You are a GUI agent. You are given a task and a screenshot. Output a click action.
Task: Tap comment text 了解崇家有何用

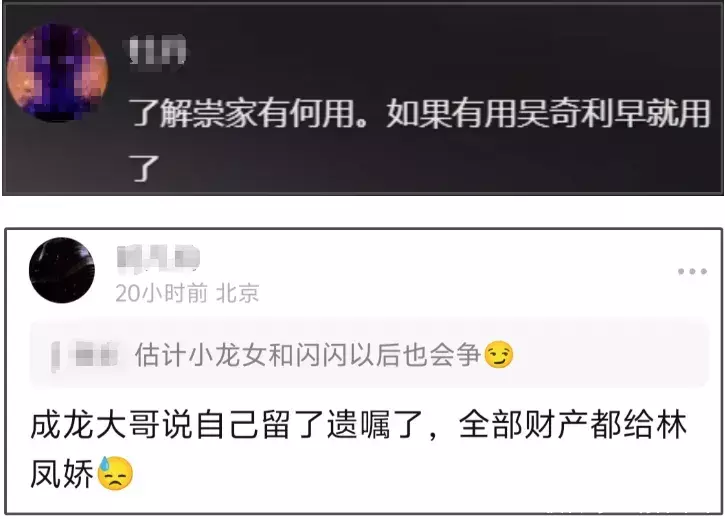click(242, 113)
